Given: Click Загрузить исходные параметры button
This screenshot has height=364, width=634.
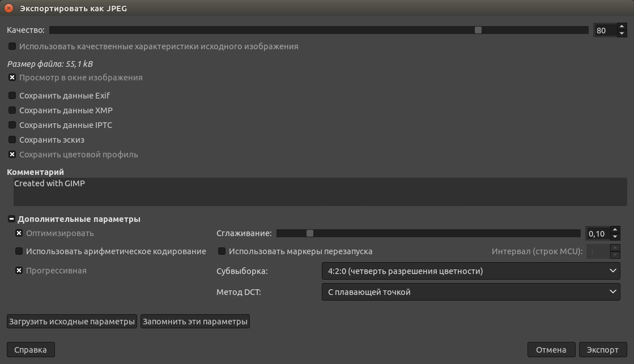Looking at the screenshot, I should coord(72,322).
